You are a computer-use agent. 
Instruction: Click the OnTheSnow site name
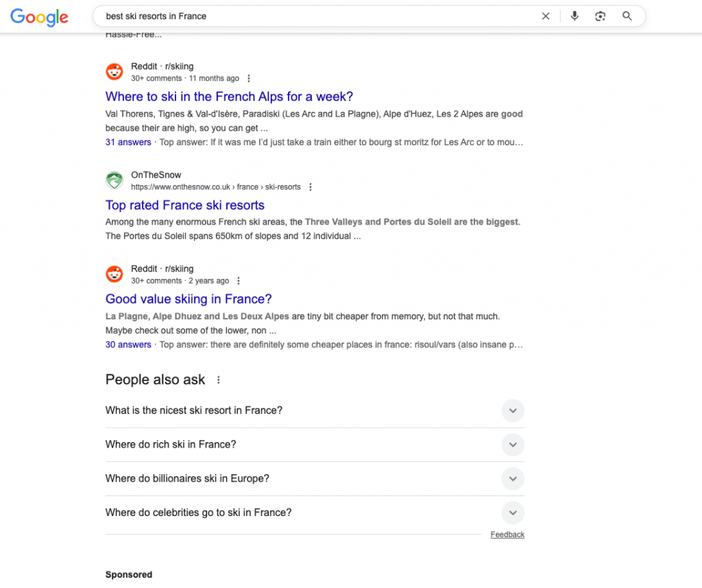pyautogui.click(x=156, y=175)
